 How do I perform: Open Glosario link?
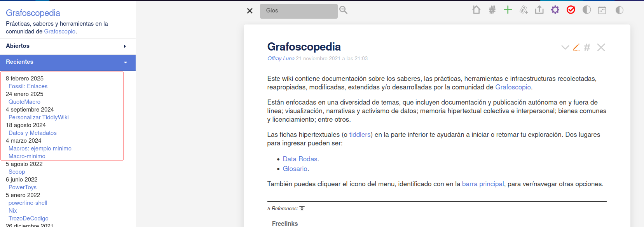click(x=295, y=169)
